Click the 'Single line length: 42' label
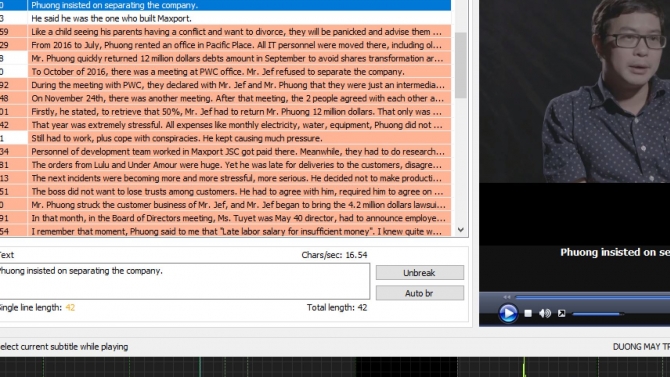Image resolution: width=670 pixels, height=377 pixels. coord(37,307)
